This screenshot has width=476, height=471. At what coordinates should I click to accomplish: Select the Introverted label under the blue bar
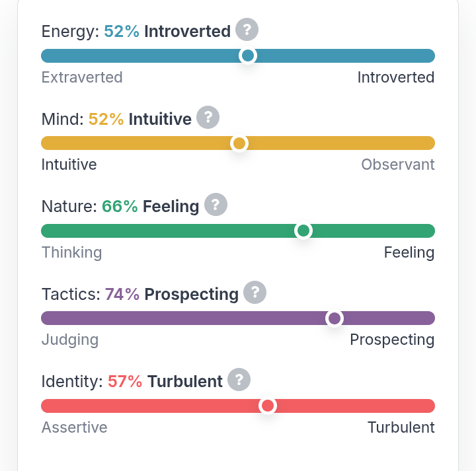pyautogui.click(x=396, y=77)
